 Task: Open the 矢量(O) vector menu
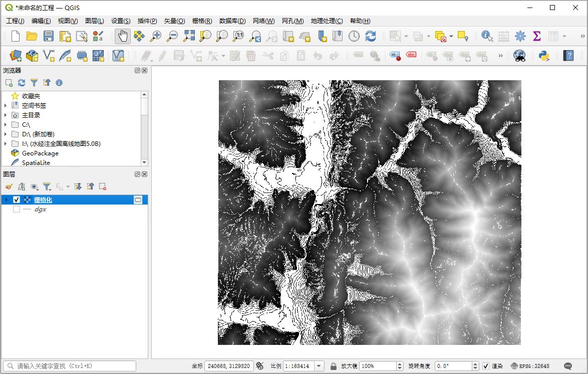(174, 21)
